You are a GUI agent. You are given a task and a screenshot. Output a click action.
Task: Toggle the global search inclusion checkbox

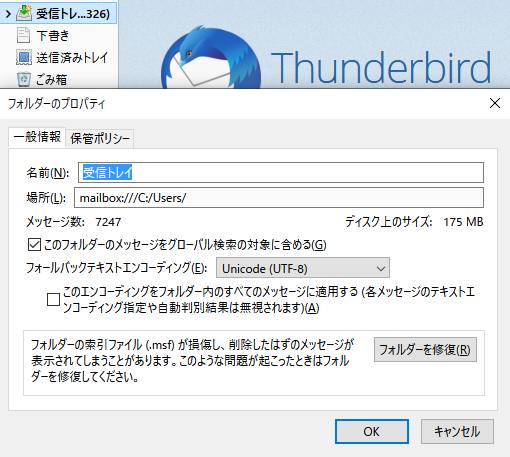(x=34, y=245)
